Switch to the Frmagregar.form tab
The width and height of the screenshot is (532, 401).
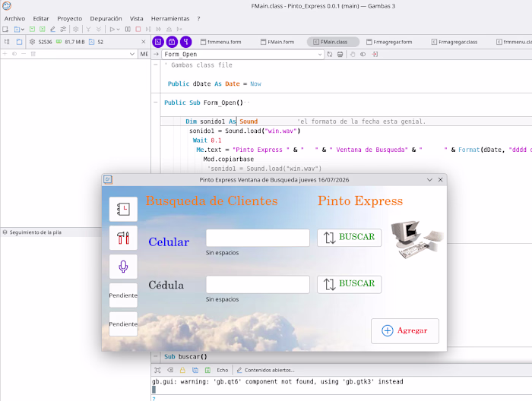[x=389, y=42]
